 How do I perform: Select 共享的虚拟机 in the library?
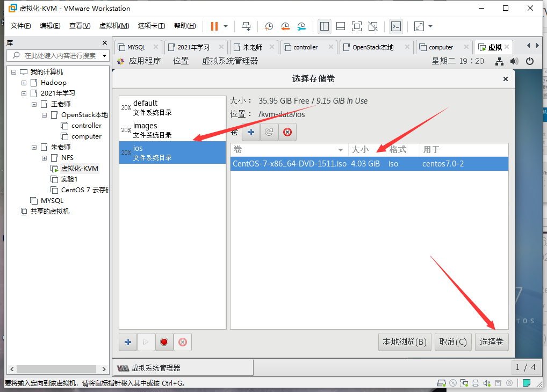(49, 212)
